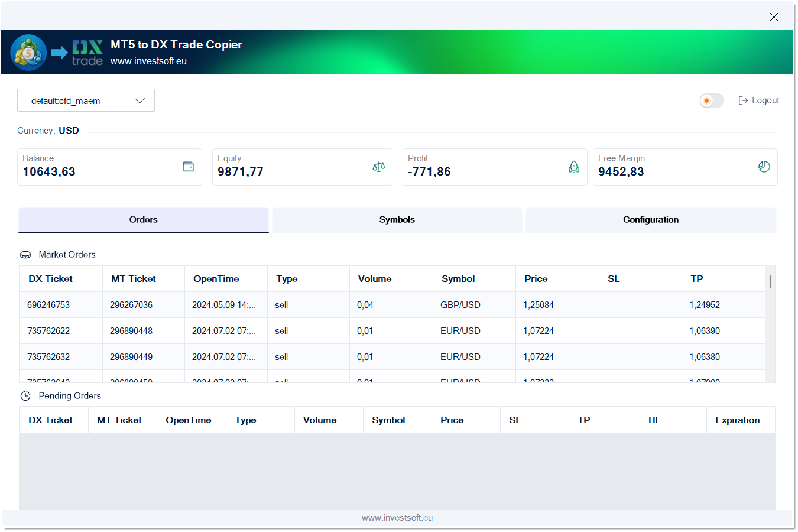Click the volume 0,04 cell
Image resolution: width=798 pixels, height=532 pixels.
[x=391, y=305]
